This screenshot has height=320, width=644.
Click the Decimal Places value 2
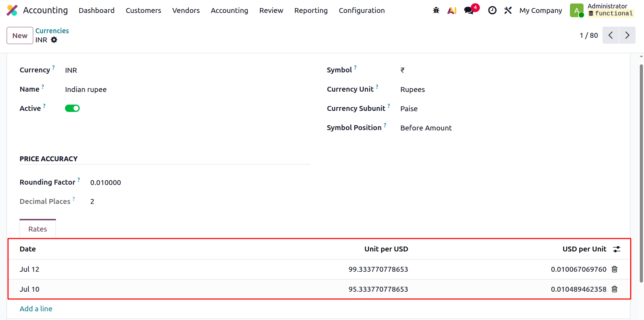click(92, 201)
